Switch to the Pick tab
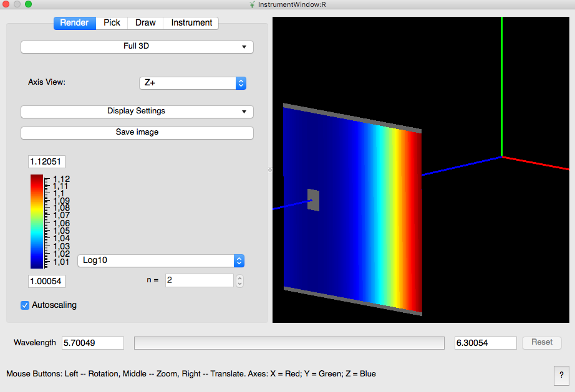575x392 pixels. (112, 22)
